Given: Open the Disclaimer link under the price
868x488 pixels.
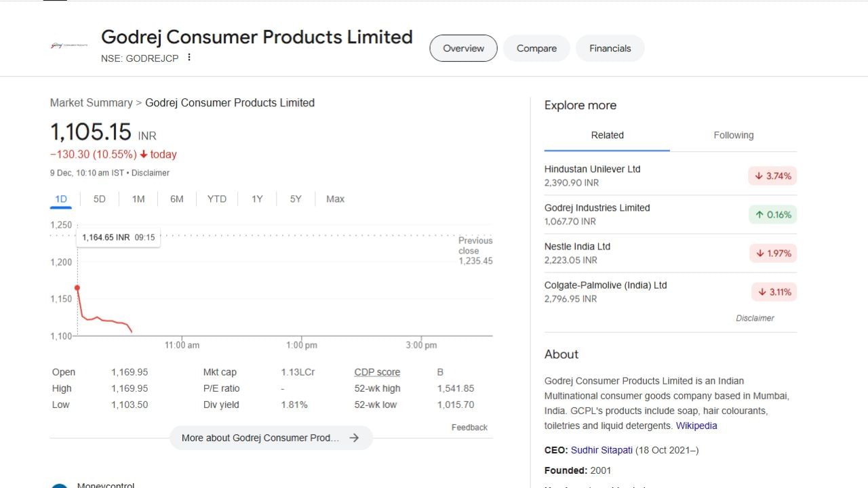Looking at the screenshot, I should (151, 173).
